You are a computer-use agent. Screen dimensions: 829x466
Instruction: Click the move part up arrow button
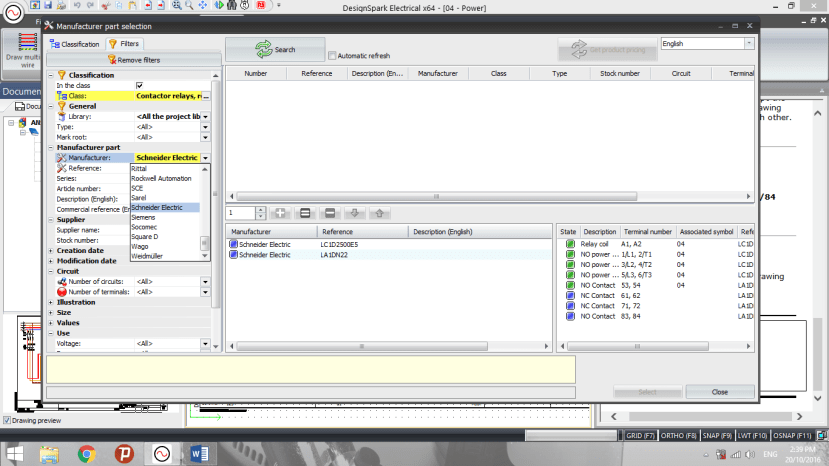(x=380, y=213)
